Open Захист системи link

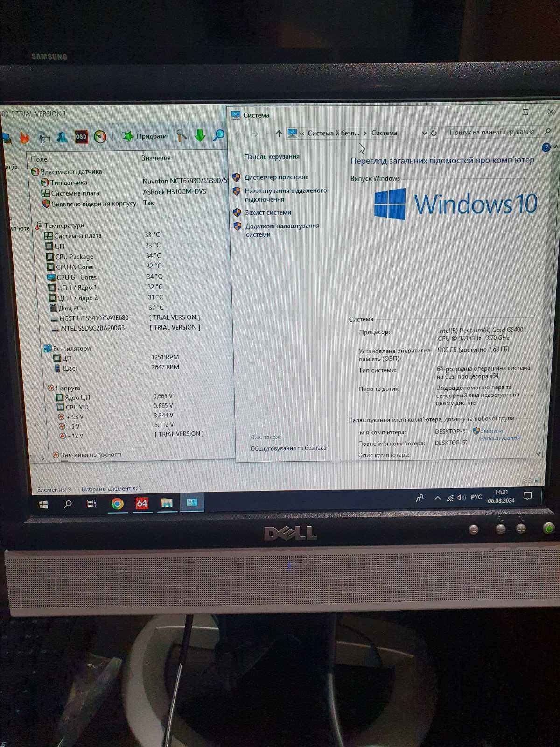(x=268, y=212)
